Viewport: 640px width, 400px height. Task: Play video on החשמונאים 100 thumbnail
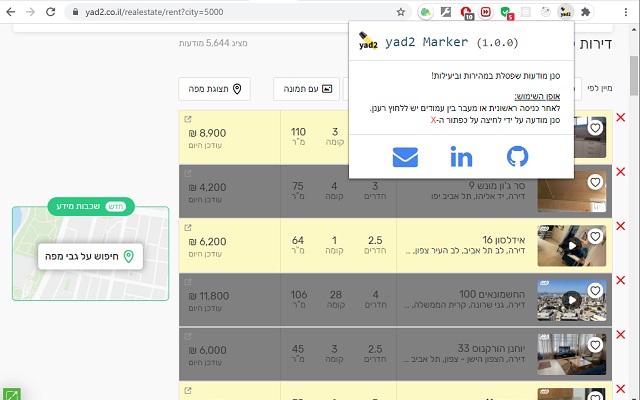pos(572,300)
